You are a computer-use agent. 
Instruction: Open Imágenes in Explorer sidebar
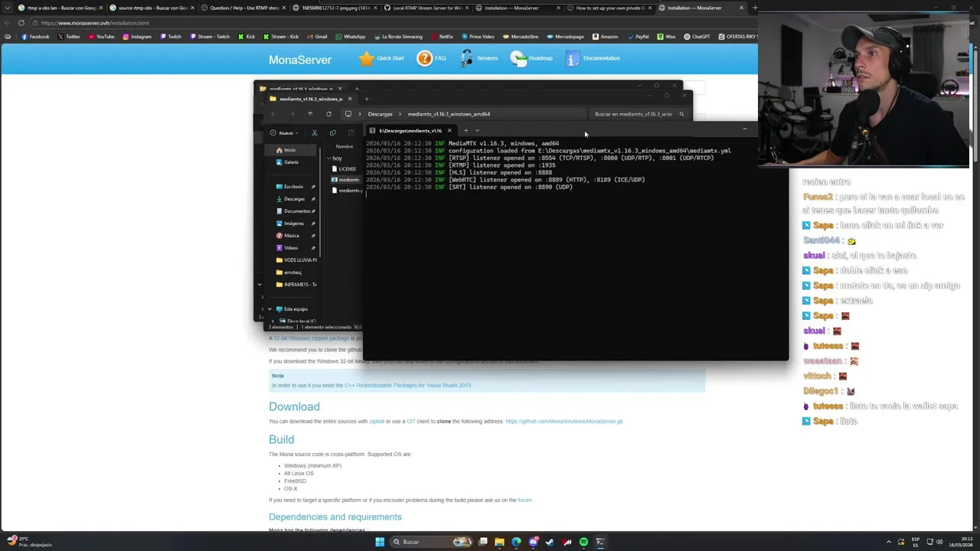point(294,223)
